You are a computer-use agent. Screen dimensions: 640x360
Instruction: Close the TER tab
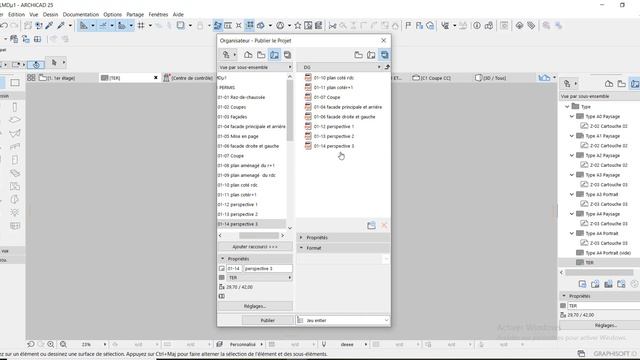[156, 78]
